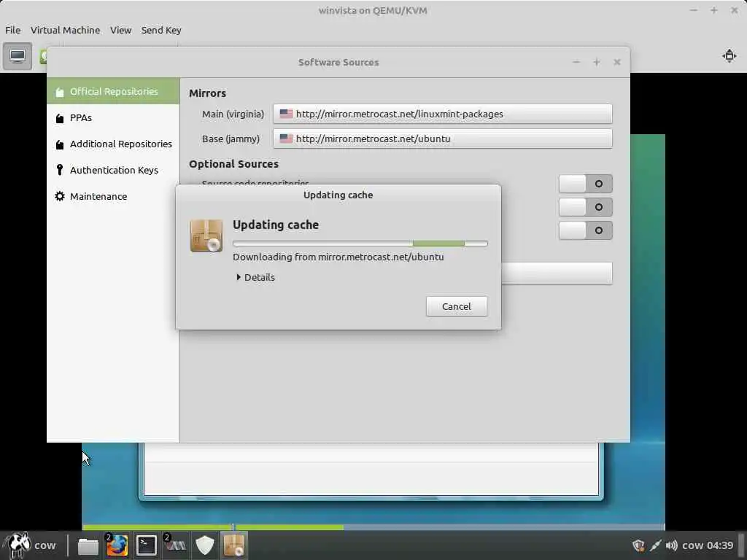Open the File menu
This screenshot has width=747, height=560.
(x=13, y=30)
